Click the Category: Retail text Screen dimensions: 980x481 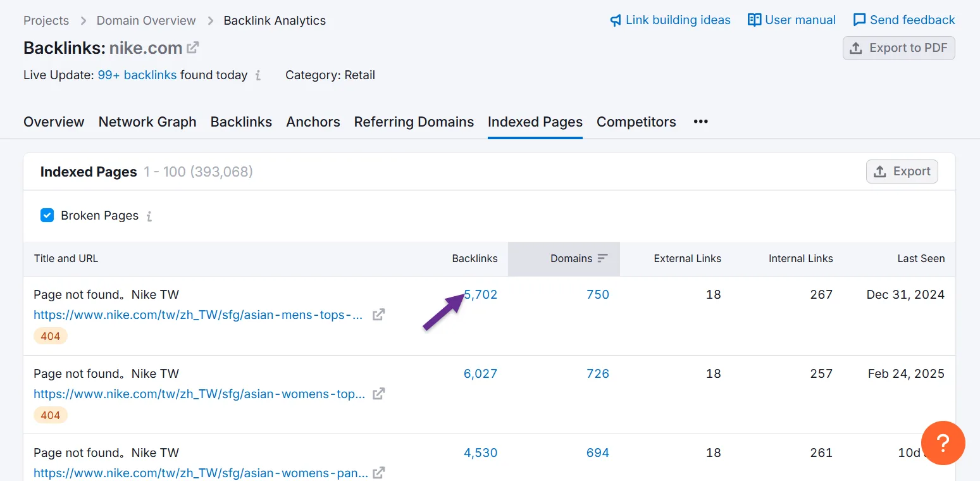click(330, 75)
